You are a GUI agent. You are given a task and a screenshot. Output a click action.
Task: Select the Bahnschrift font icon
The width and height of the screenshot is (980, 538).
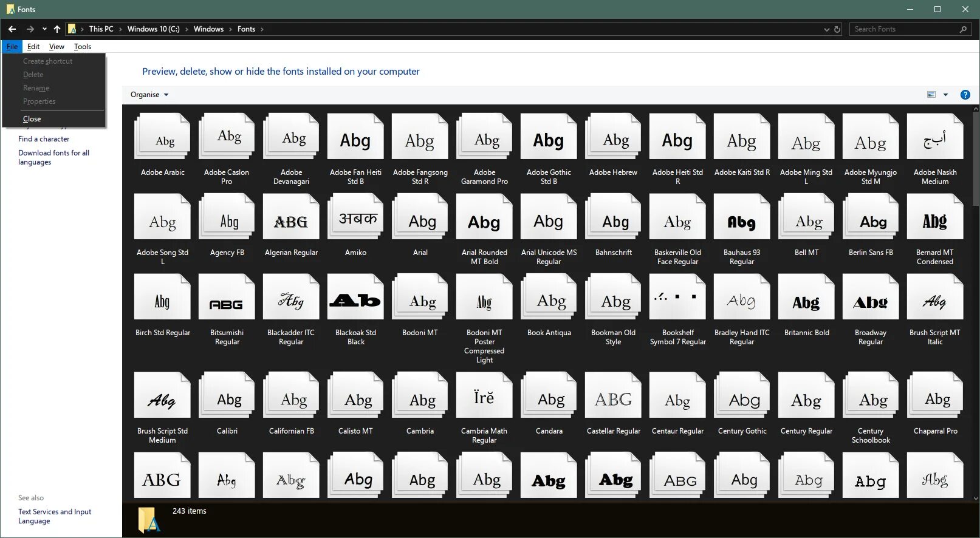tap(613, 217)
